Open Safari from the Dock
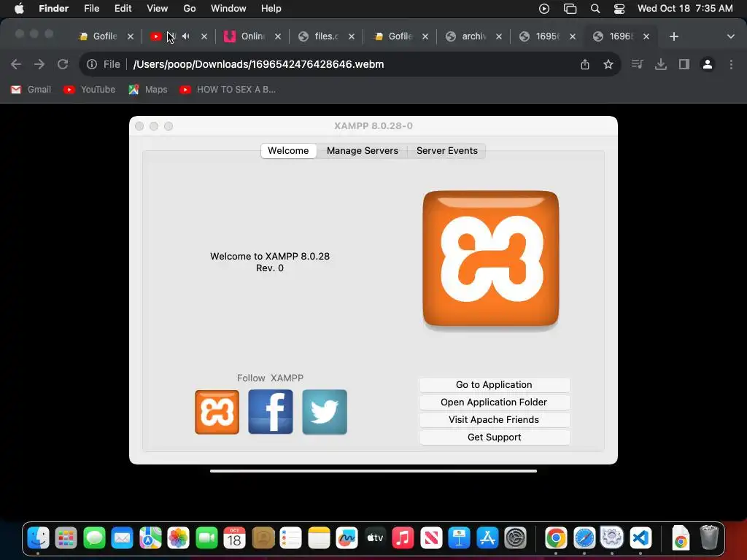Image resolution: width=747 pixels, height=560 pixels. [x=584, y=538]
